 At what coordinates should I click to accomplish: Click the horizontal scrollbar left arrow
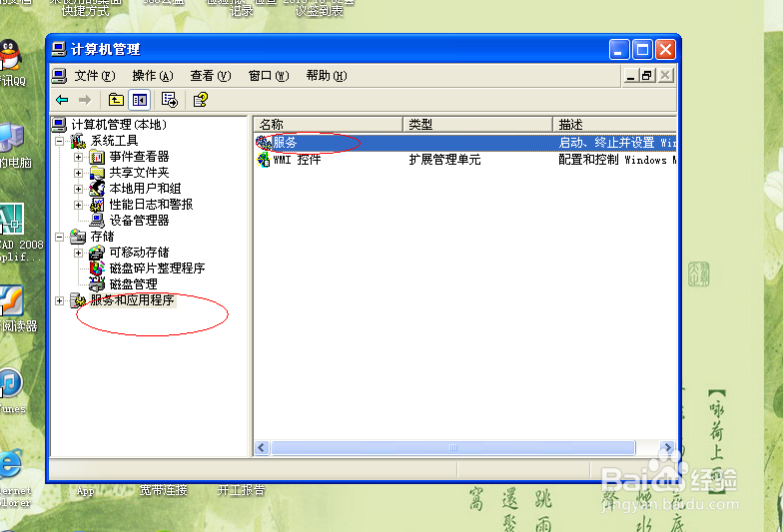tap(262, 447)
